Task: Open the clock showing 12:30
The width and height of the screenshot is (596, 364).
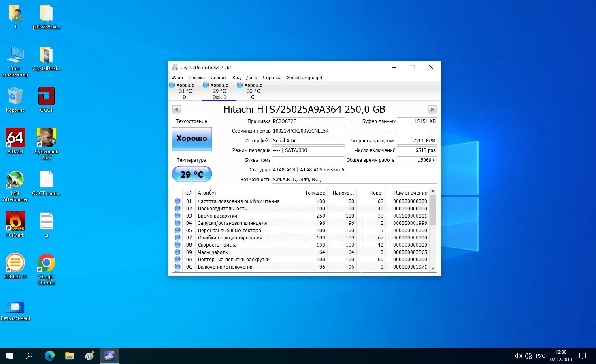Action: click(x=561, y=356)
